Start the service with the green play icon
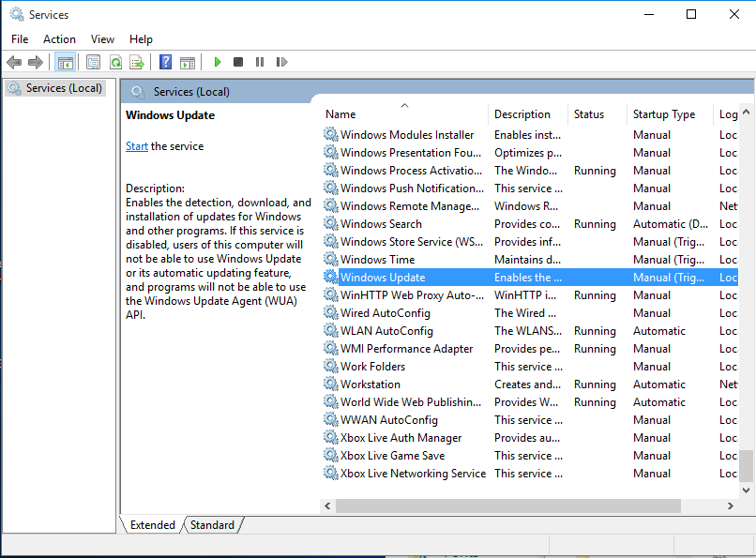 click(217, 62)
